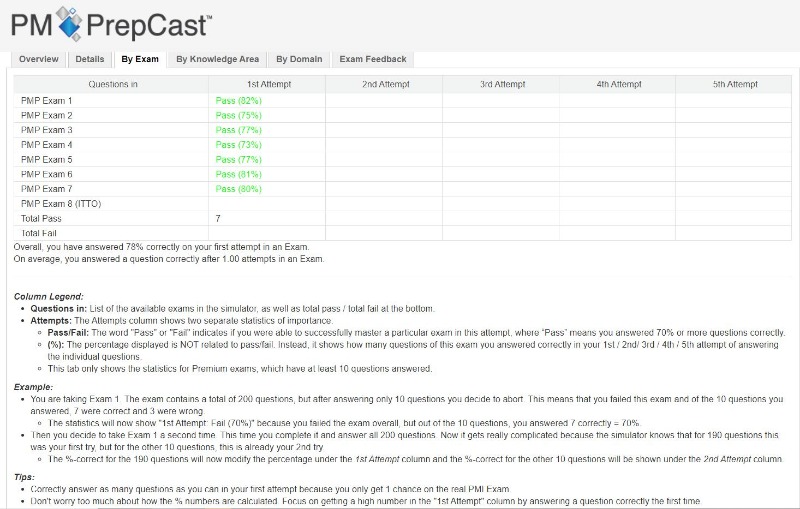This screenshot has width=800, height=509.
Task: Select the 'PMP Exam 6' row label
Action: pyautogui.click(x=46, y=174)
